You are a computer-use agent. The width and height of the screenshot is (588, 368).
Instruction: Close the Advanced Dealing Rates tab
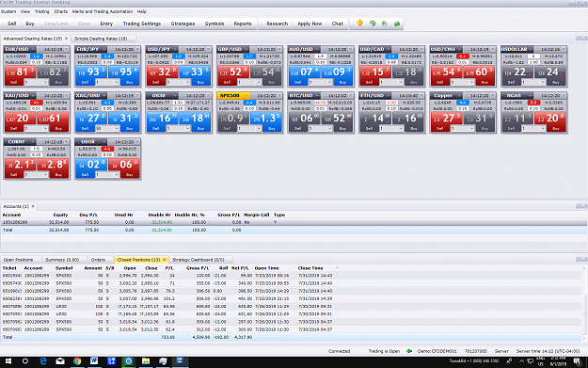(67, 39)
